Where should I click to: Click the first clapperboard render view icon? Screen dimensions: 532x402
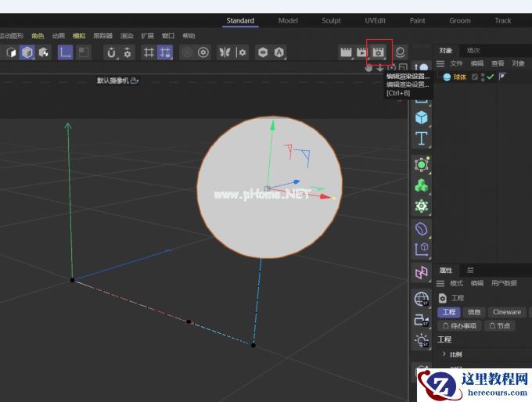click(345, 52)
